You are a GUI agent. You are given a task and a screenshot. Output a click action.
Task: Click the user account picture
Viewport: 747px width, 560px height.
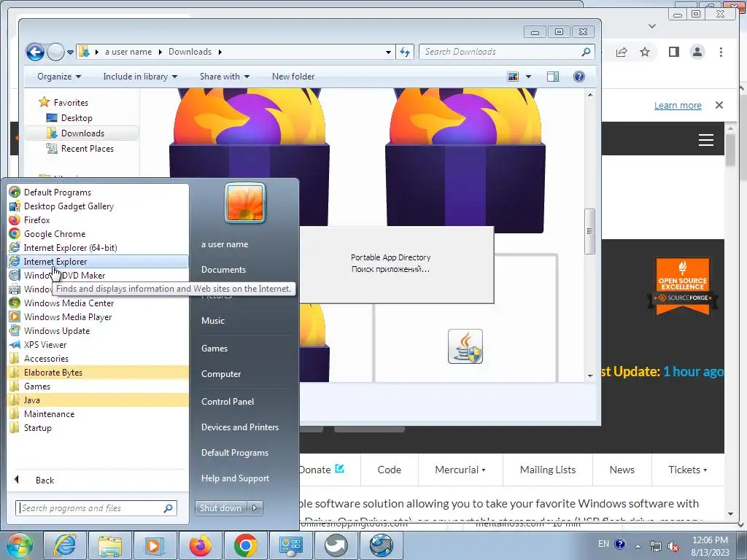point(245,203)
